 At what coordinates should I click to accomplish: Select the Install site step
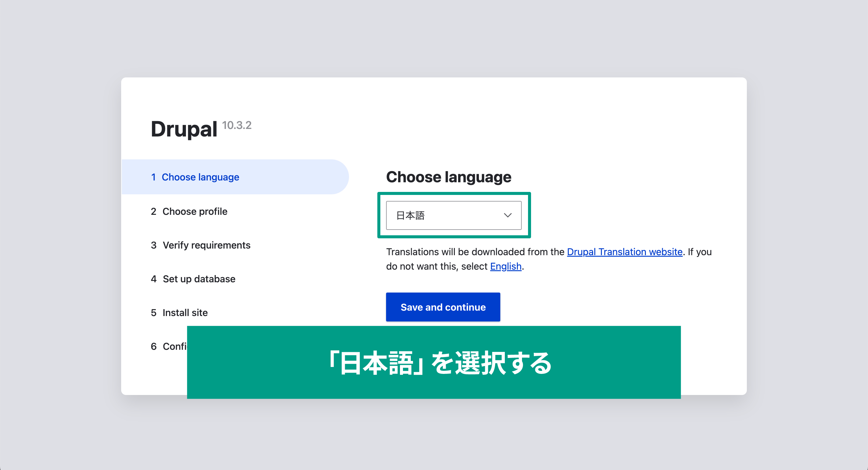[179, 312]
